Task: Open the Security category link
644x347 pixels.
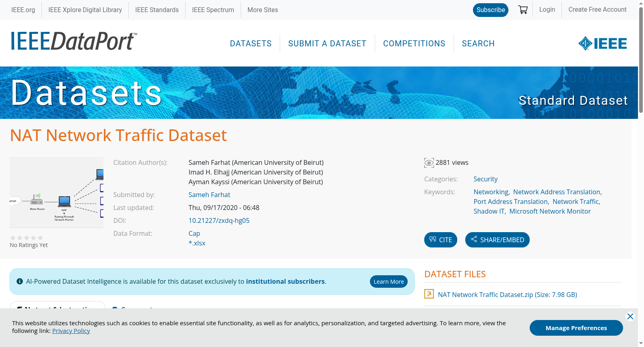Action: point(485,179)
